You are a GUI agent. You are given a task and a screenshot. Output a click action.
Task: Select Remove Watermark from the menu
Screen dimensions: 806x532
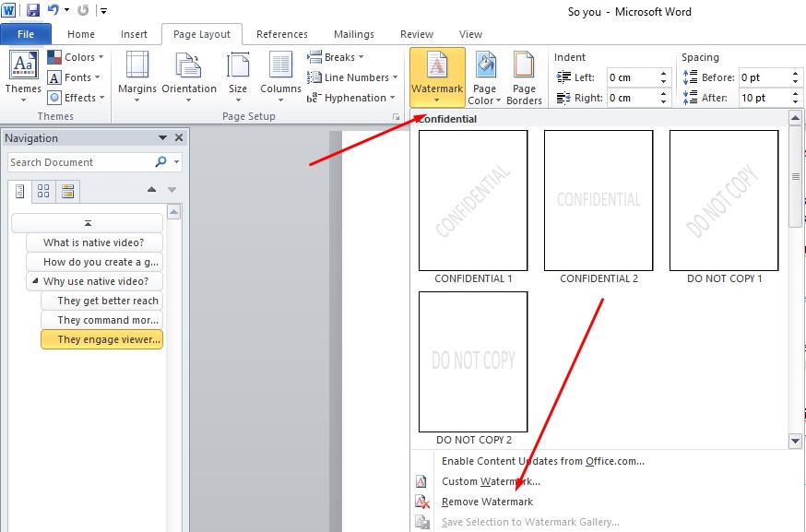487,502
